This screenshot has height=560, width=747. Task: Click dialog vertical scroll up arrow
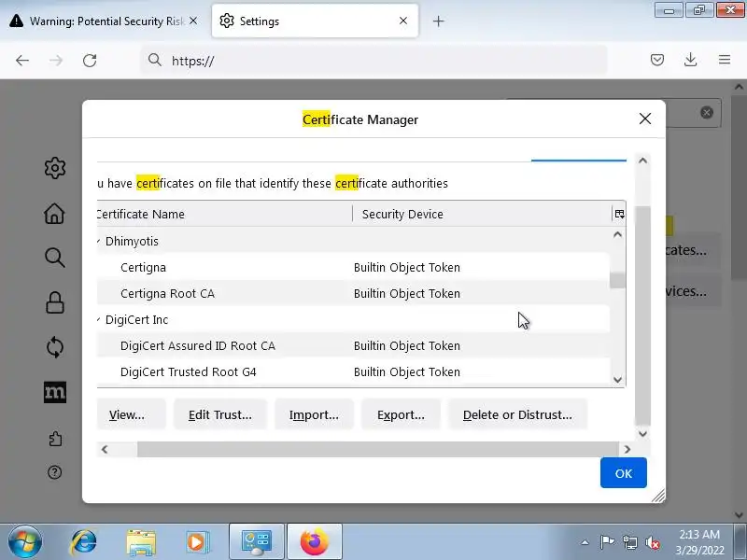coord(642,161)
